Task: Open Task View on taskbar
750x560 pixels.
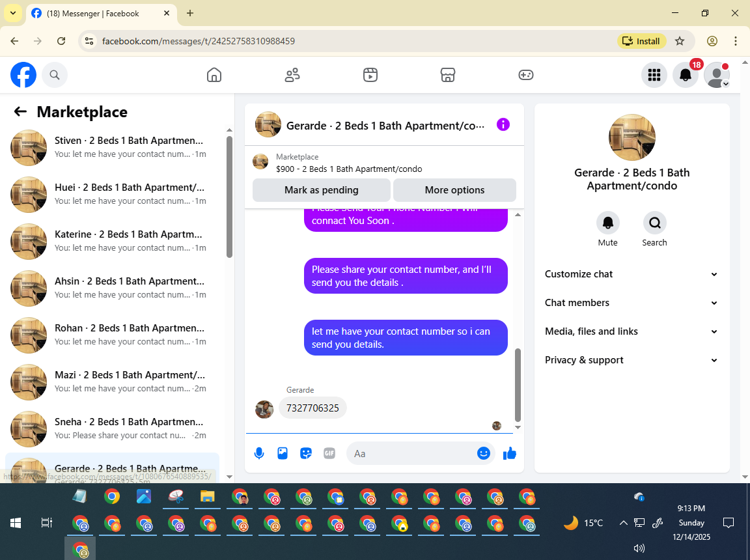Action: pos(46,523)
